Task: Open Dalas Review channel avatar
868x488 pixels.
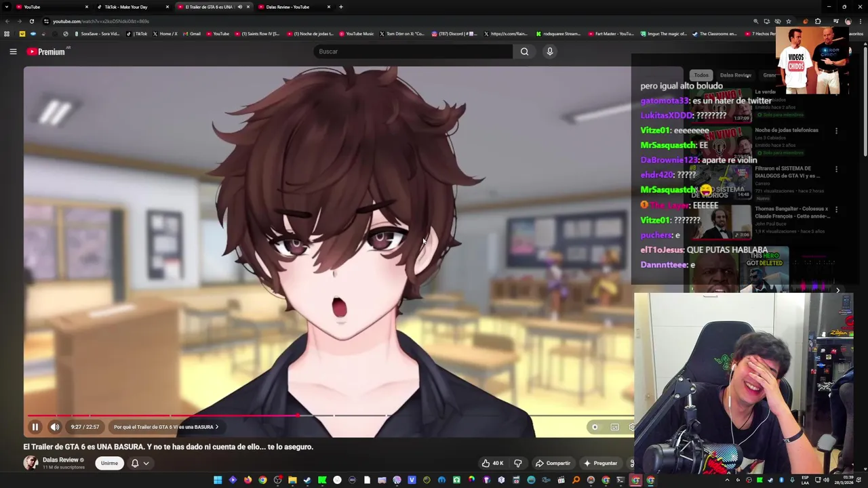Action: click(x=31, y=463)
